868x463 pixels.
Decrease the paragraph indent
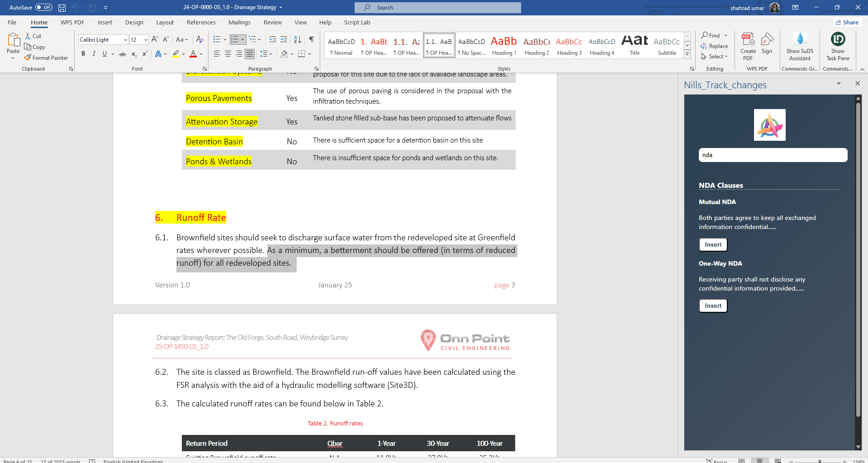click(x=272, y=39)
